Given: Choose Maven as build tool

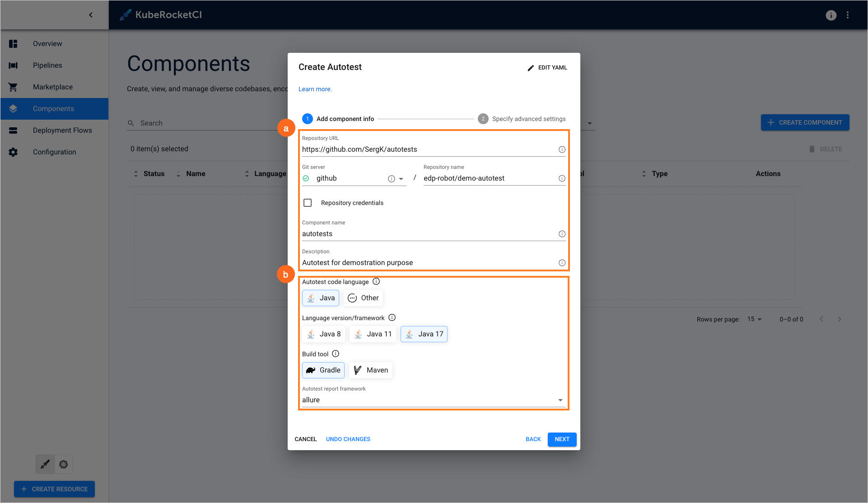Looking at the screenshot, I should pyautogui.click(x=371, y=370).
